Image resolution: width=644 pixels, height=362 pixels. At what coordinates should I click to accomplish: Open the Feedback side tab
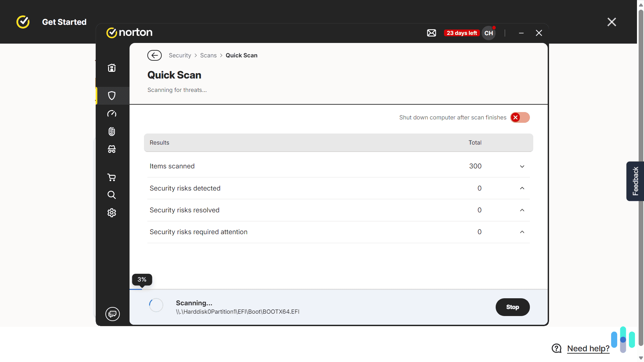[635, 181]
